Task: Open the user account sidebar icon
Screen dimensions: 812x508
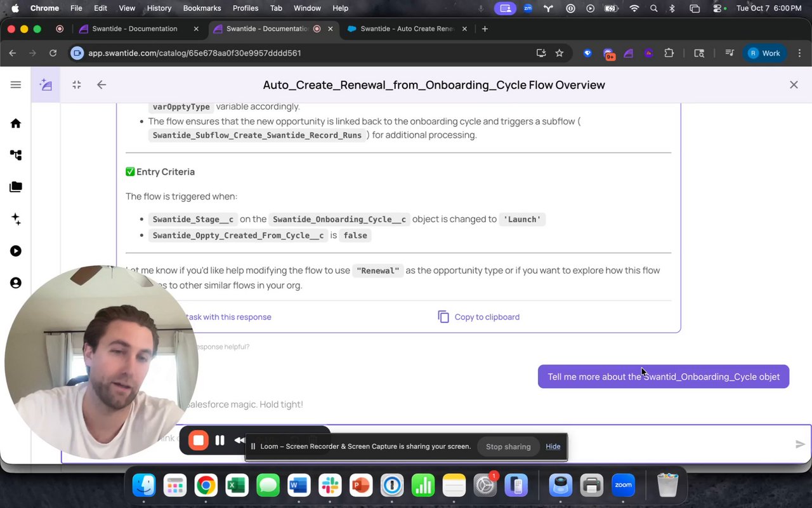Action: tap(16, 283)
